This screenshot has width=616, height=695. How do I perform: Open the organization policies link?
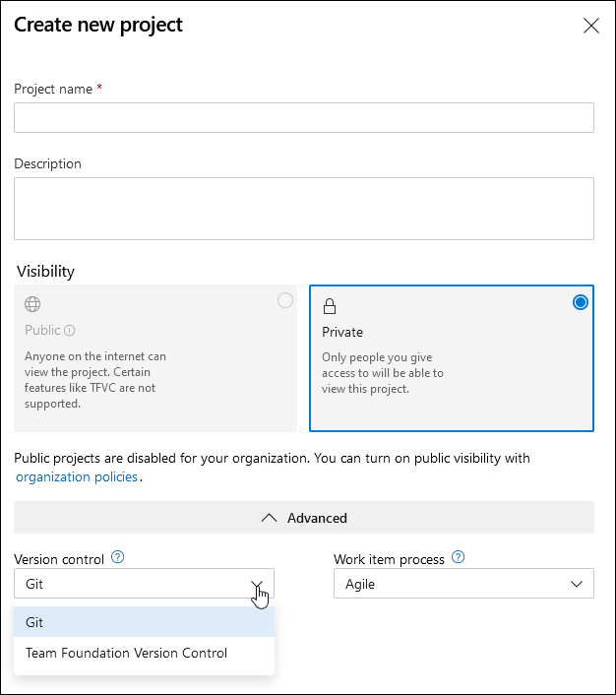coord(77,477)
